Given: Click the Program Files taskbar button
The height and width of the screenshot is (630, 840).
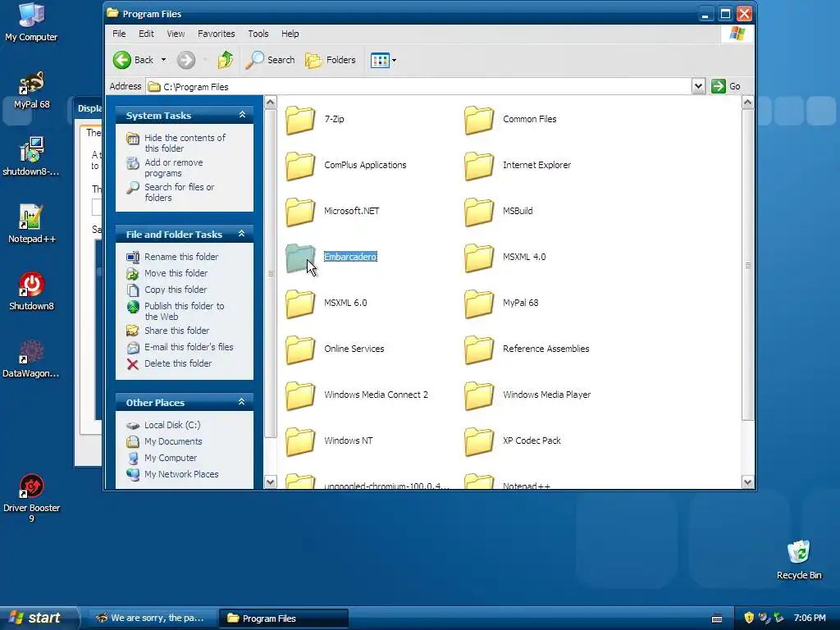Looking at the screenshot, I should (283, 619).
